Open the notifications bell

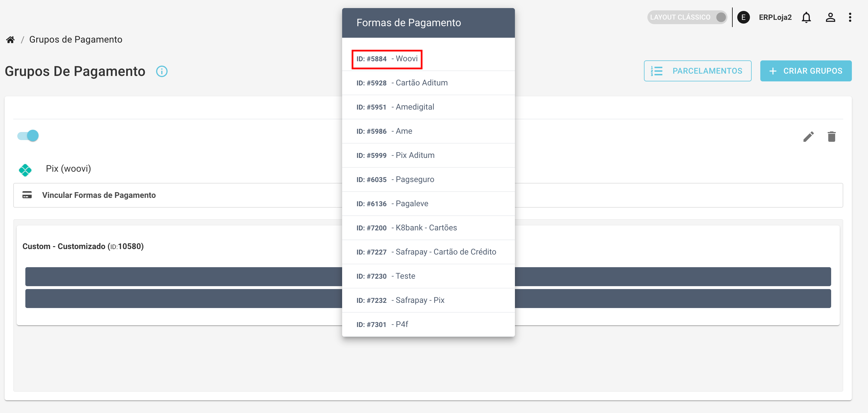806,17
